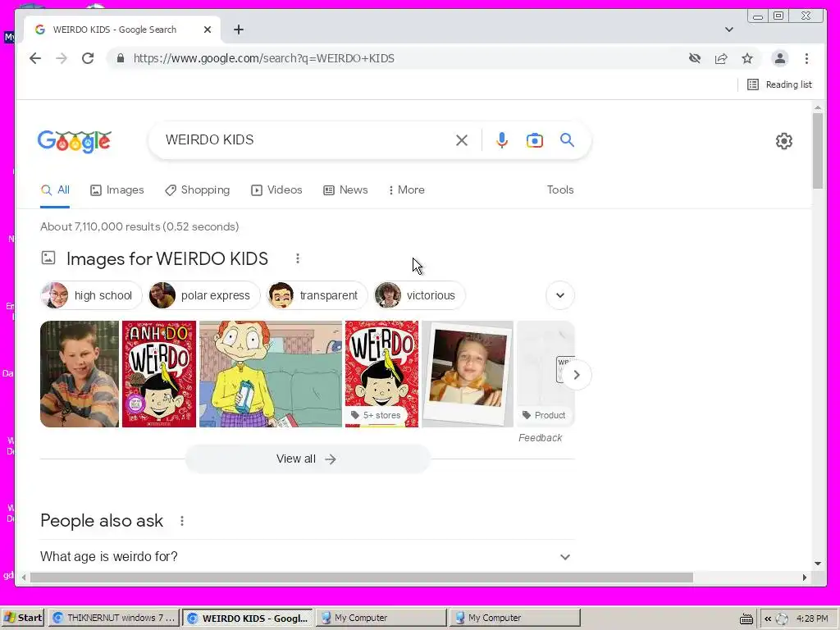Switch to the Shopping tab
The width and height of the screenshot is (840, 630).
pos(197,190)
